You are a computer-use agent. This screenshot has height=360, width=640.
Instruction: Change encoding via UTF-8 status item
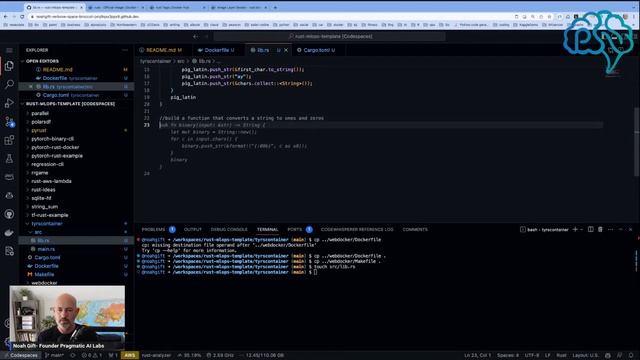532,356
